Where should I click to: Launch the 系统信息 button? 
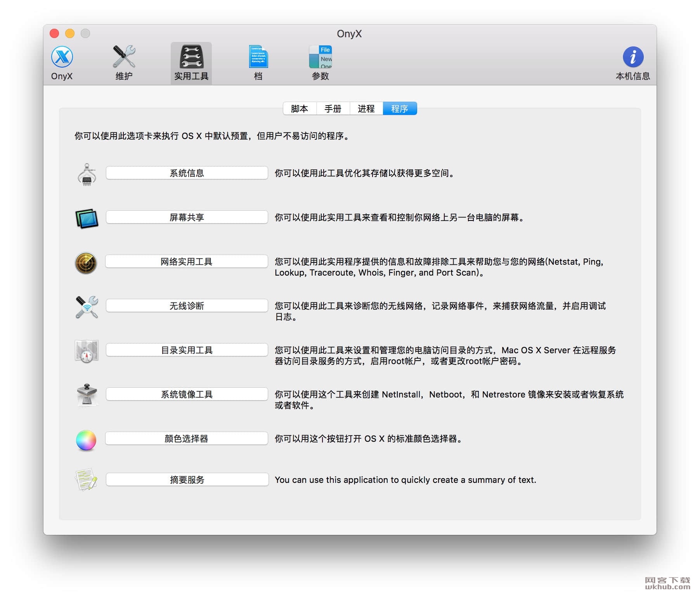click(x=187, y=173)
